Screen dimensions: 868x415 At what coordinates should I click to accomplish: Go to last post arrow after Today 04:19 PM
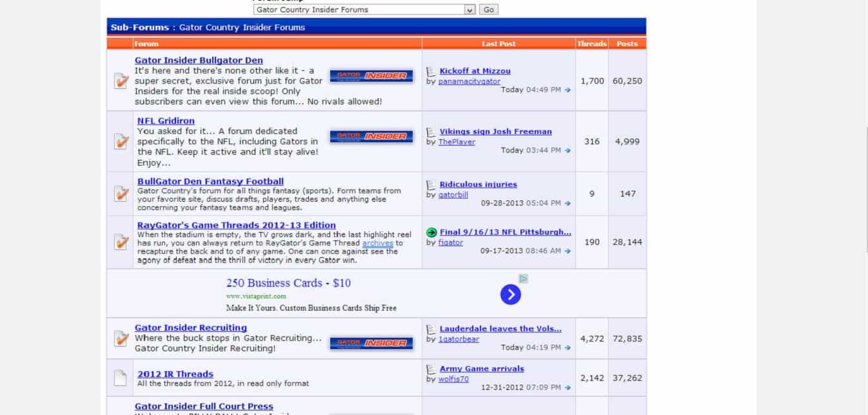click(567, 348)
